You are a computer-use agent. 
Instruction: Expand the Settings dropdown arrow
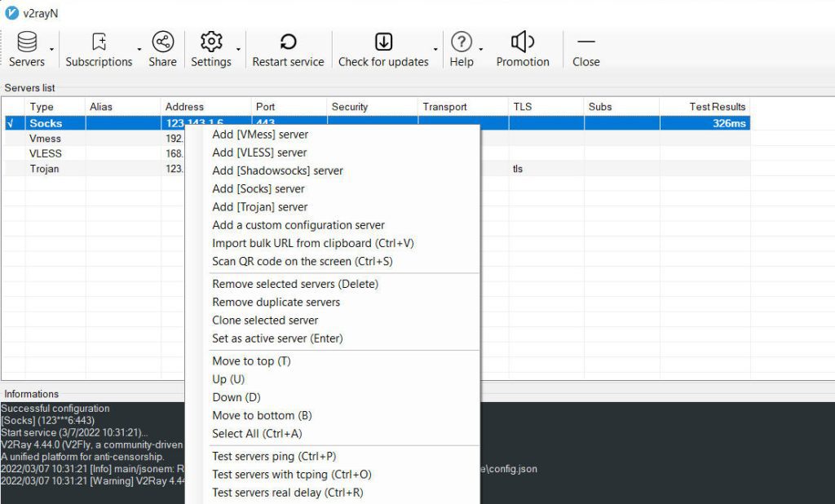(239, 50)
